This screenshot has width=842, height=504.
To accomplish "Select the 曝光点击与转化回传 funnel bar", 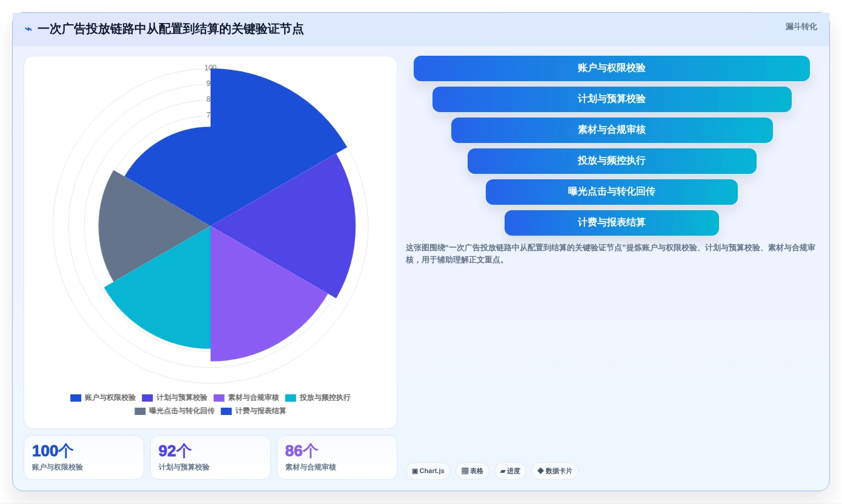I will tap(611, 192).
